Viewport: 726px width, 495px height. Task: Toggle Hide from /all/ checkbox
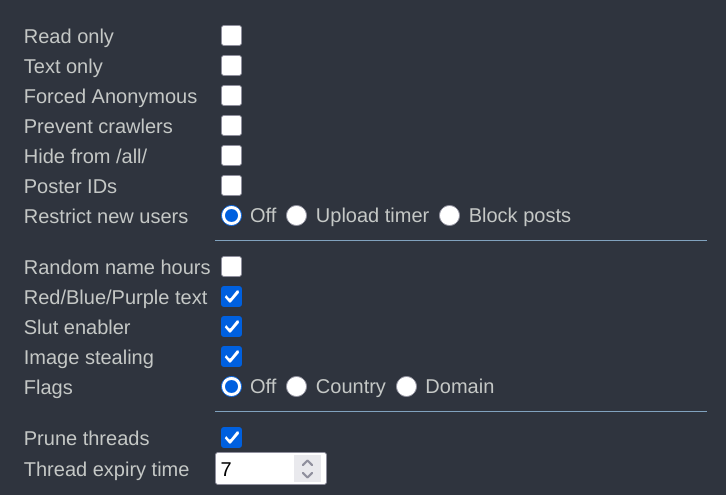point(231,156)
